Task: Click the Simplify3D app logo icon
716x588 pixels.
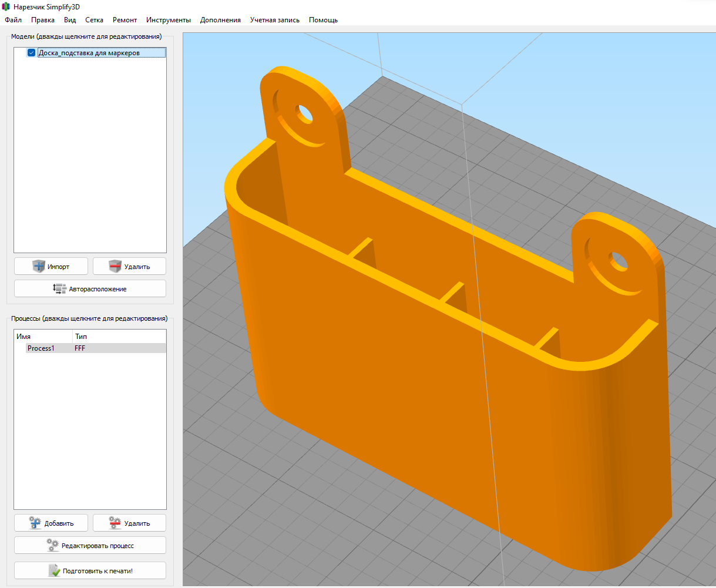Action: pyautogui.click(x=6, y=6)
